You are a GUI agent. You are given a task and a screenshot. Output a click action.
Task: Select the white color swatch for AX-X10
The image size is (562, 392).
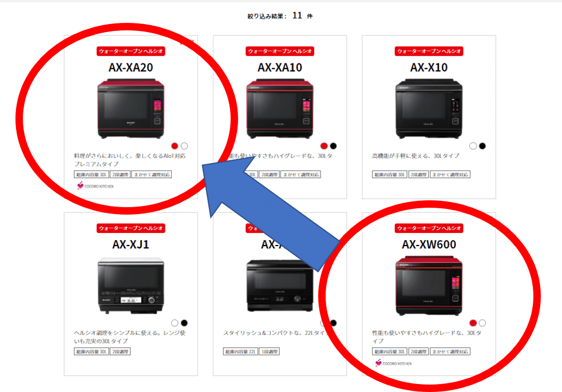pos(473,146)
